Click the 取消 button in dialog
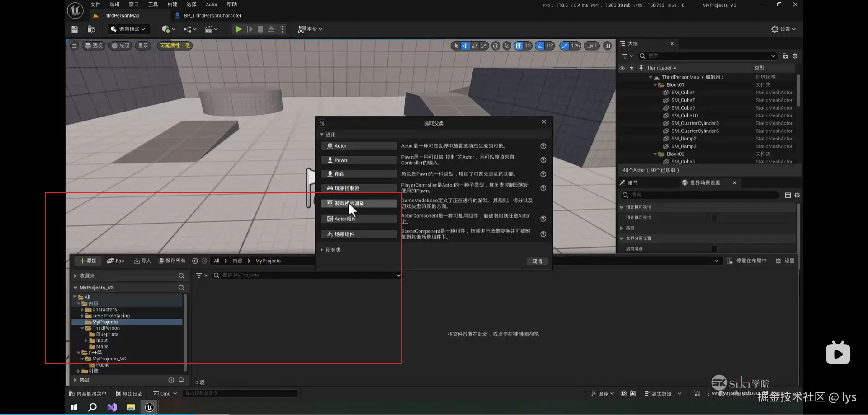 point(537,261)
